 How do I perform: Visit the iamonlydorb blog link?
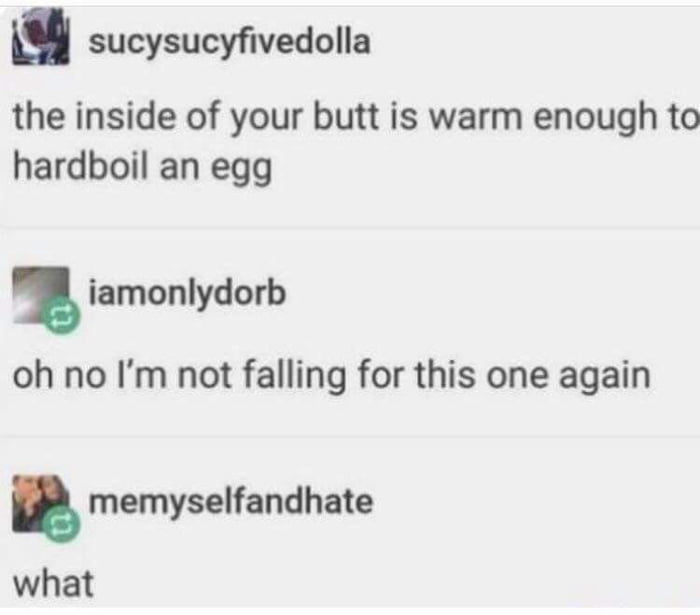click(187, 293)
